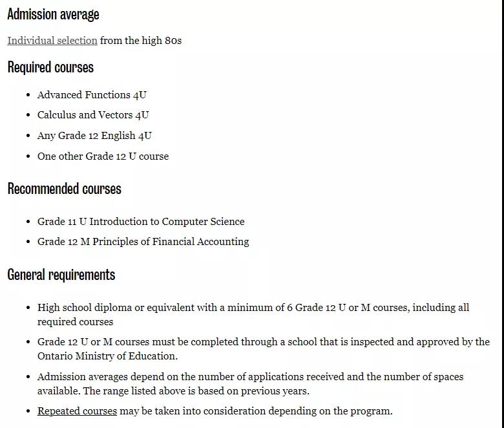504x428 pixels.
Task: Select the Admission average heading
Action: coord(53,14)
